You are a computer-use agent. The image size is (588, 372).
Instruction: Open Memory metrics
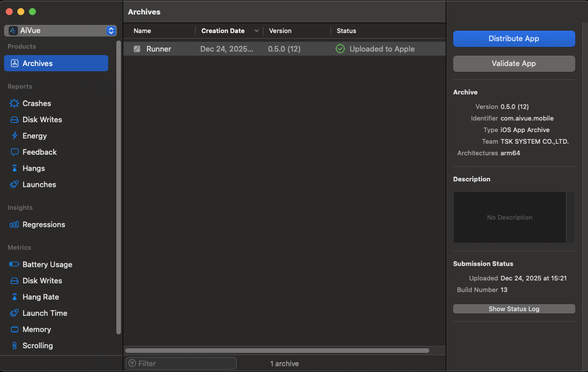(x=36, y=329)
